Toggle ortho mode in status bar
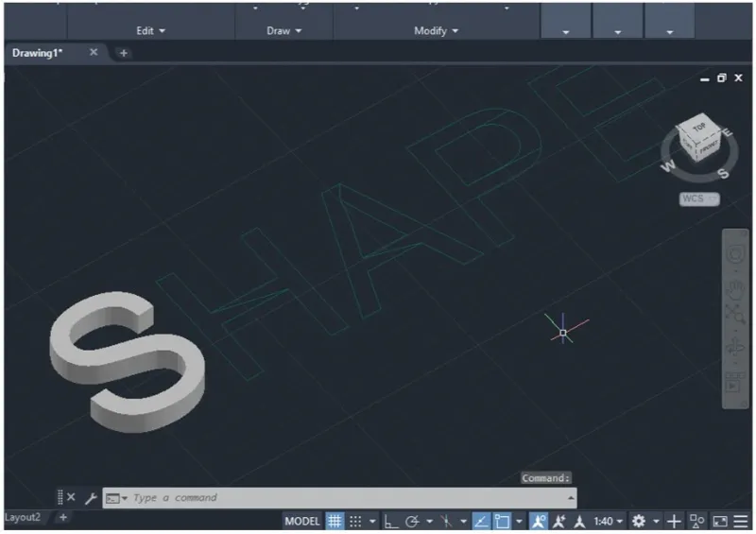Screen dimensions: 756x534 click(x=391, y=521)
